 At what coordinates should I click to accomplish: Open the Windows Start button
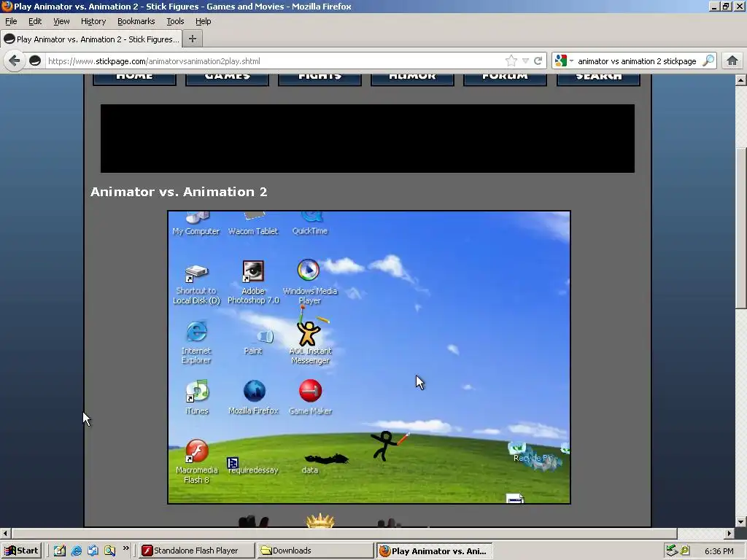pos(21,551)
